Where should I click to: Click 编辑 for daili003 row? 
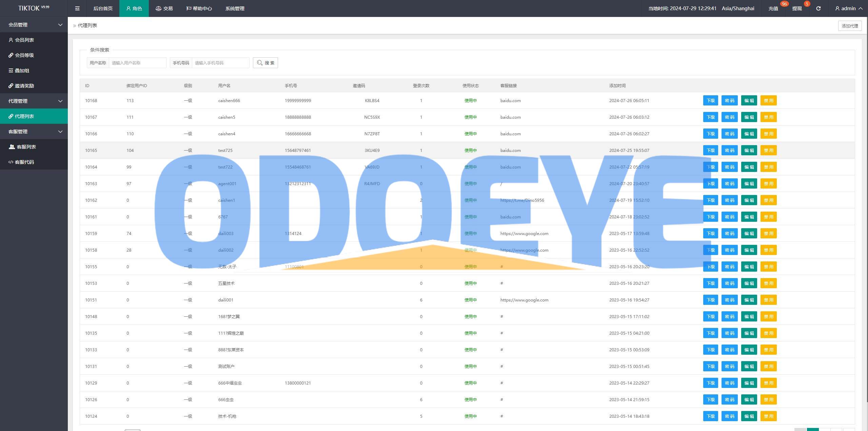pyautogui.click(x=749, y=233)
